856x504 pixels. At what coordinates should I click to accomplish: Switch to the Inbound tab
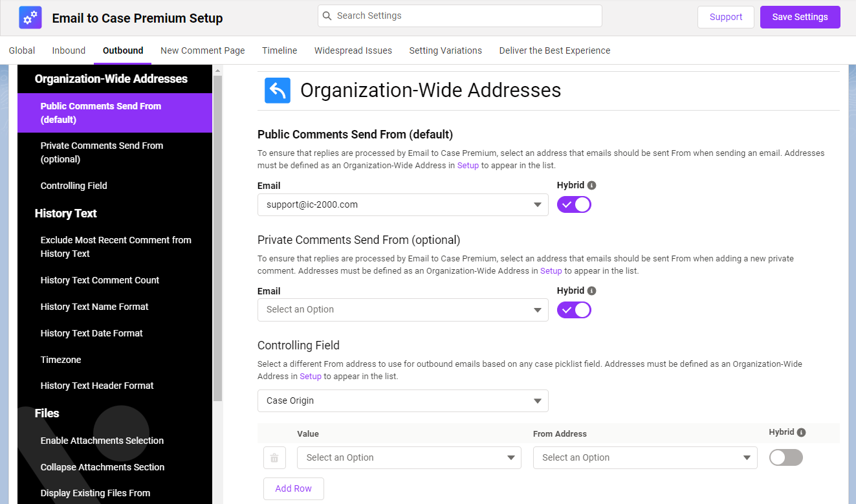pos(69,50)
